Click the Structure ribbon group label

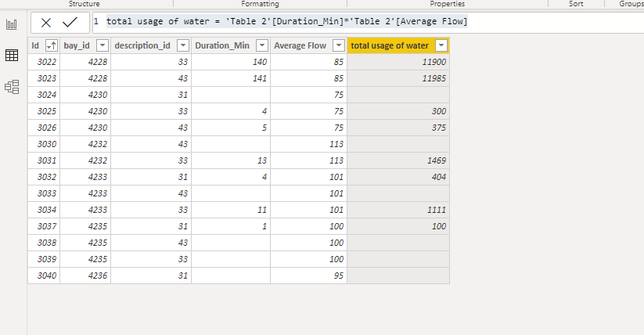(x=85, y=4)
